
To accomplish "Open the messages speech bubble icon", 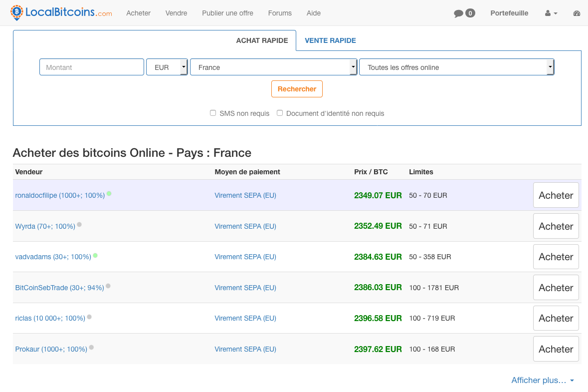I will [458, 13].
